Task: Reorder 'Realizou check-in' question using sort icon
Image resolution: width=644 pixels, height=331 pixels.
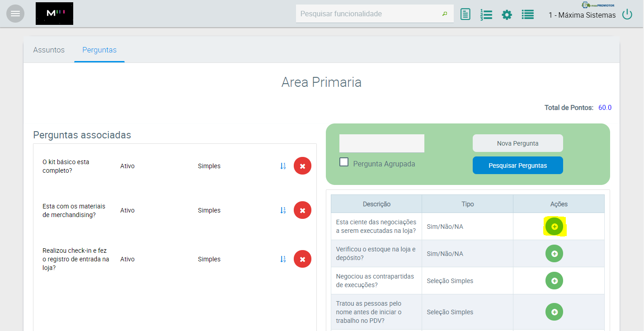Action: point(283,259)
